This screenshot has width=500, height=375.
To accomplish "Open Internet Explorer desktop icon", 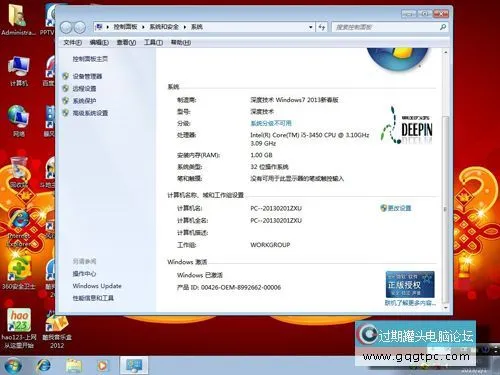I will coord(19,229).
